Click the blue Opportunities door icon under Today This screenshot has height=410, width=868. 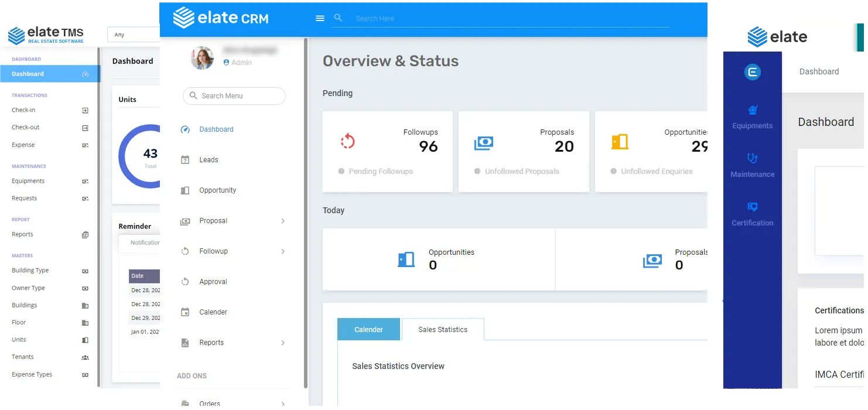coord(406,259)
